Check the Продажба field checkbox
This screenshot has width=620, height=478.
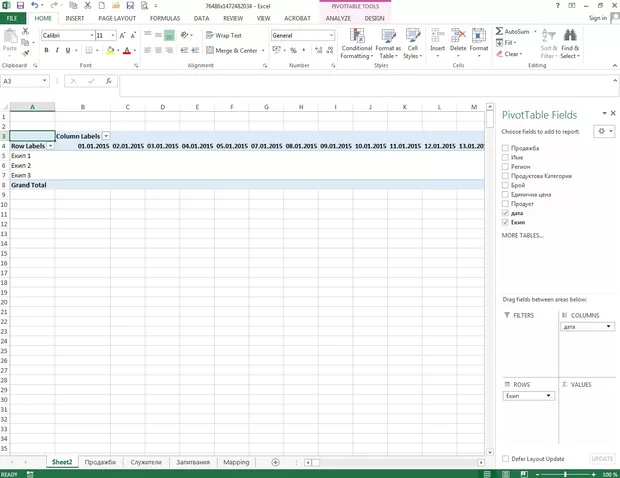[506, 148]
